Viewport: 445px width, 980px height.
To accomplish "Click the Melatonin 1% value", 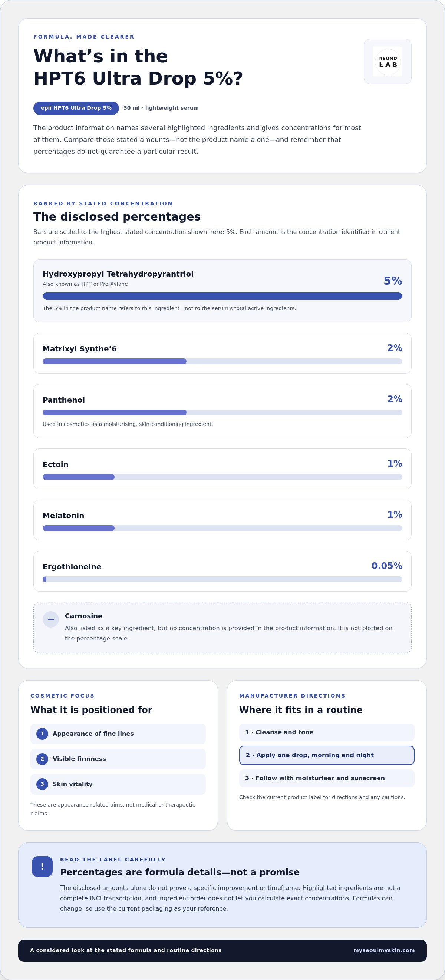I will [x=394, y=514].
